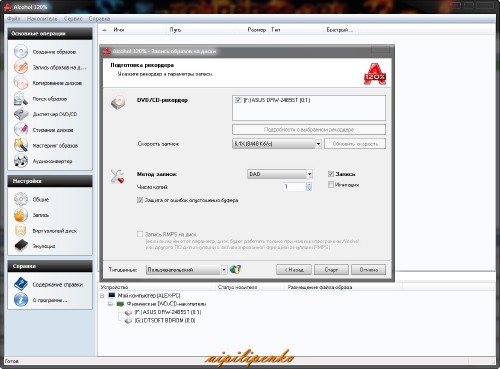The height and width of the screenshot is (369, 500).
Task: Open the disc copying wizard icon
Action: click(21, 83)
